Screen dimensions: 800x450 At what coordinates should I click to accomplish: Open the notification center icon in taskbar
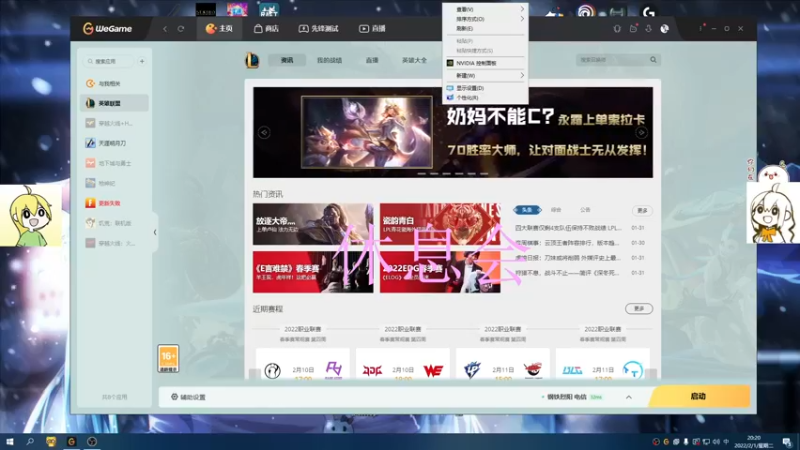(x=787, y=442)
